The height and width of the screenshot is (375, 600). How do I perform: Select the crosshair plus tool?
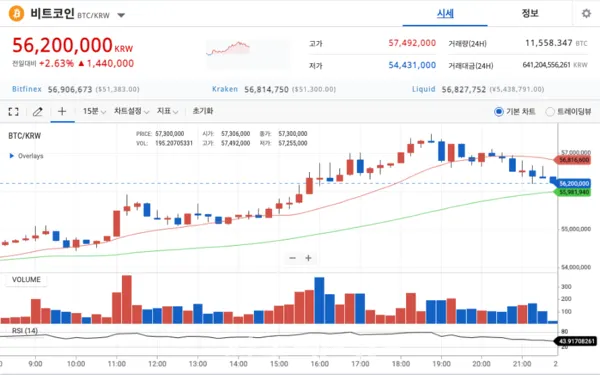(62, 111)
